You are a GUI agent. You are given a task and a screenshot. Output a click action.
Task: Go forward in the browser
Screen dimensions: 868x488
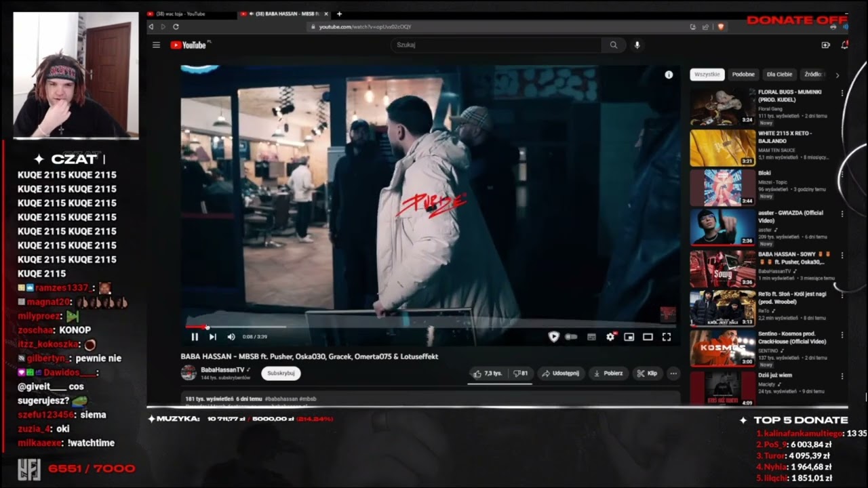163,26
